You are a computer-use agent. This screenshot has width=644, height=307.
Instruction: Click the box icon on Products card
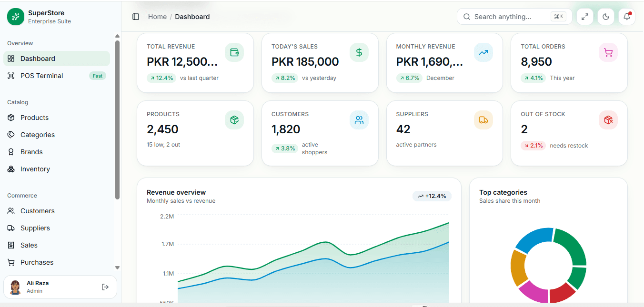234,120
